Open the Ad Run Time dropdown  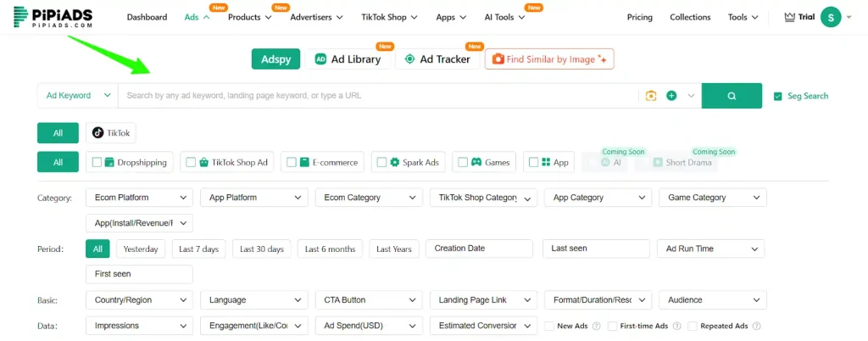coord(711,249)
